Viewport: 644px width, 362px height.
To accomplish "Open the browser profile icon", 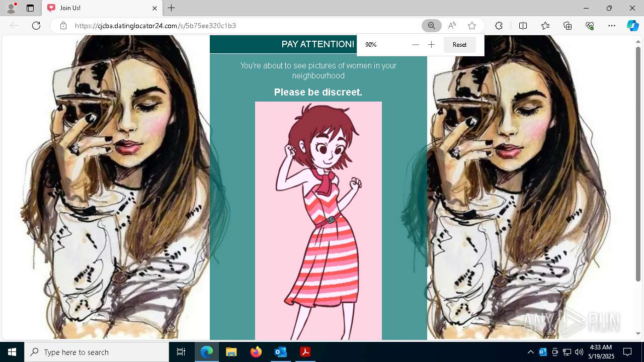I will (11, 8).
